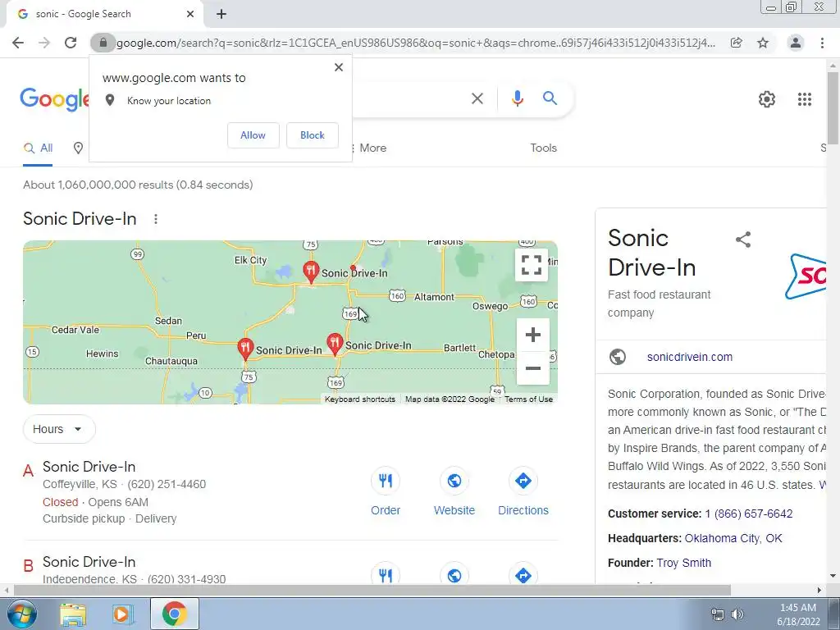Screen dimensions: 840x630
Task: Submit search with magnifier icon
Action: click(550, 98)
